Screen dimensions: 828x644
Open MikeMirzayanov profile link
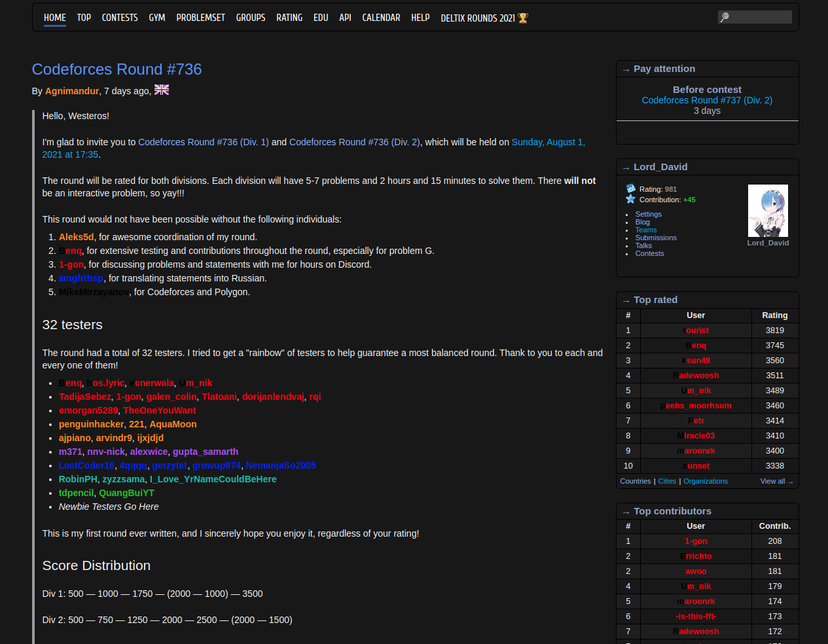click(x=94, y=292)
